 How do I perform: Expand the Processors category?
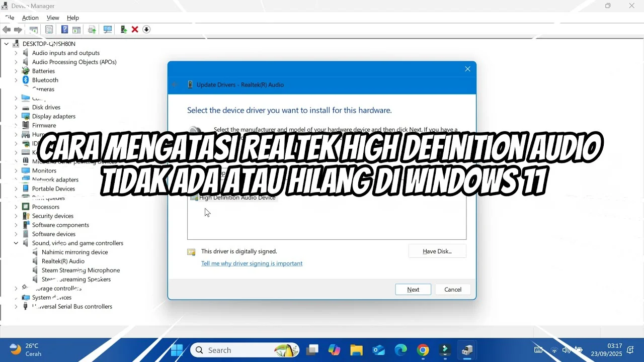tap(16, 207)
